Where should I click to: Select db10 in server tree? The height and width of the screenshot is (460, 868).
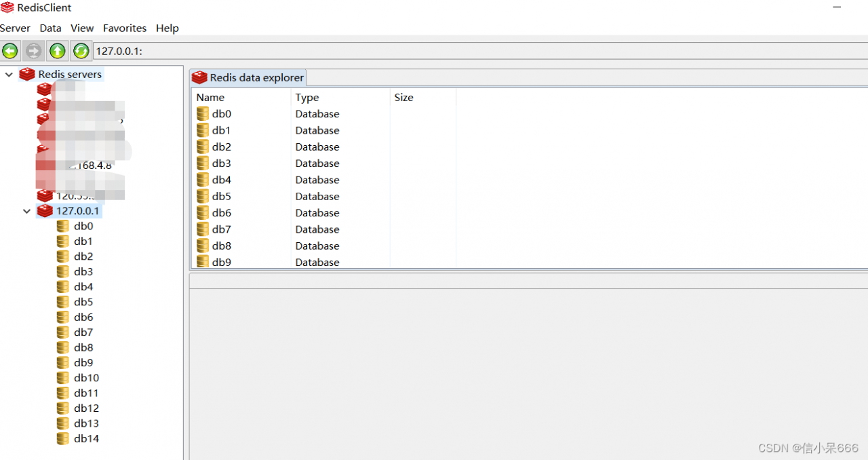tap(86, 378)
